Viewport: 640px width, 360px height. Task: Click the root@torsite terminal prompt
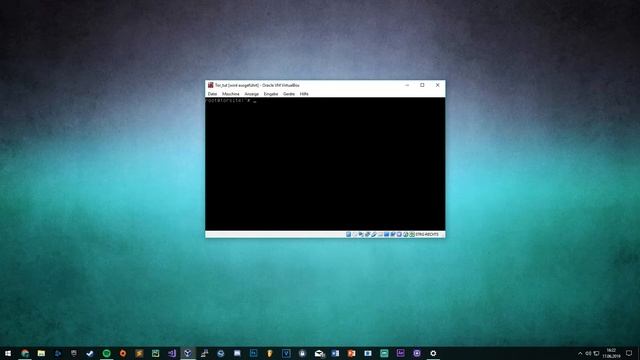(x=228, y=100)
